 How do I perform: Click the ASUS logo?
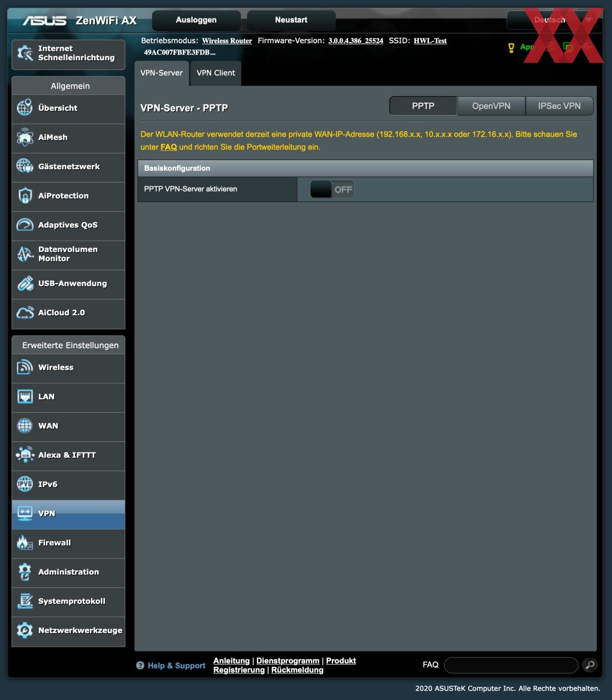(45, 21)
